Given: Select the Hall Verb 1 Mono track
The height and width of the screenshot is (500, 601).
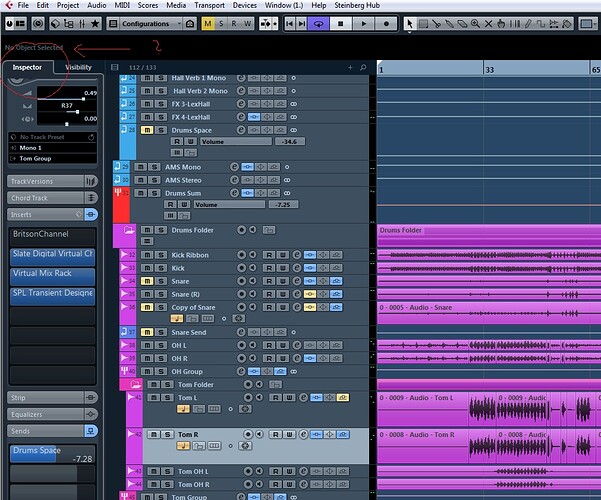Looking at the screenshot, I should point(199,78).
